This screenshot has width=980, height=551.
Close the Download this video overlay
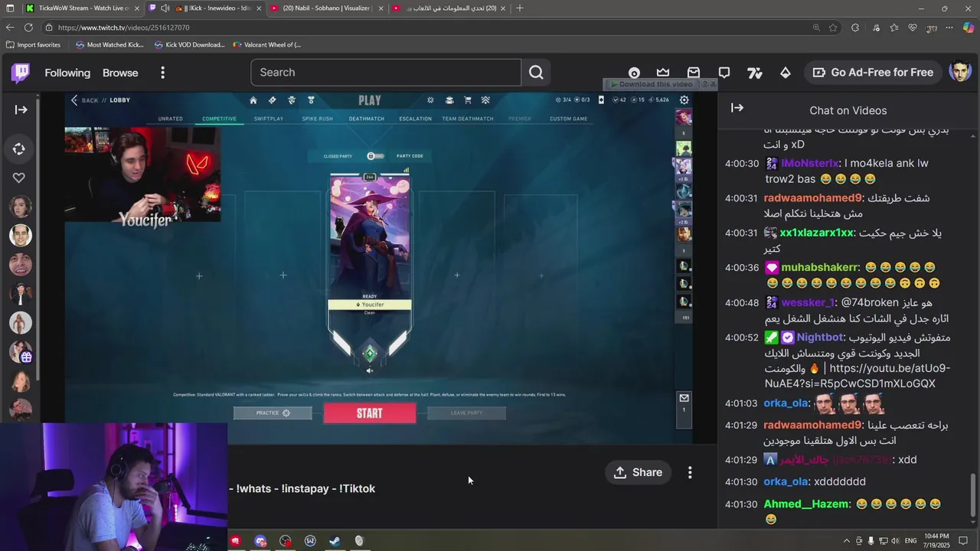click(x=714, y=84)
